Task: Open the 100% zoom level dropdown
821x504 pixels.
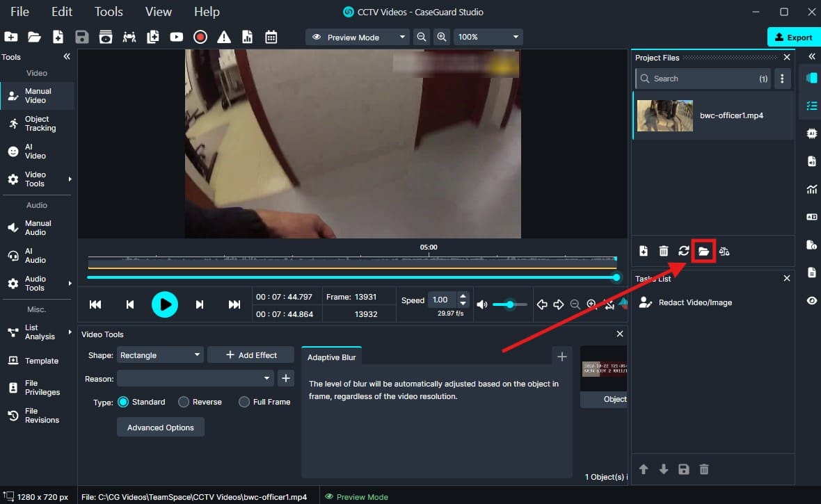Action: coord(488,37)
